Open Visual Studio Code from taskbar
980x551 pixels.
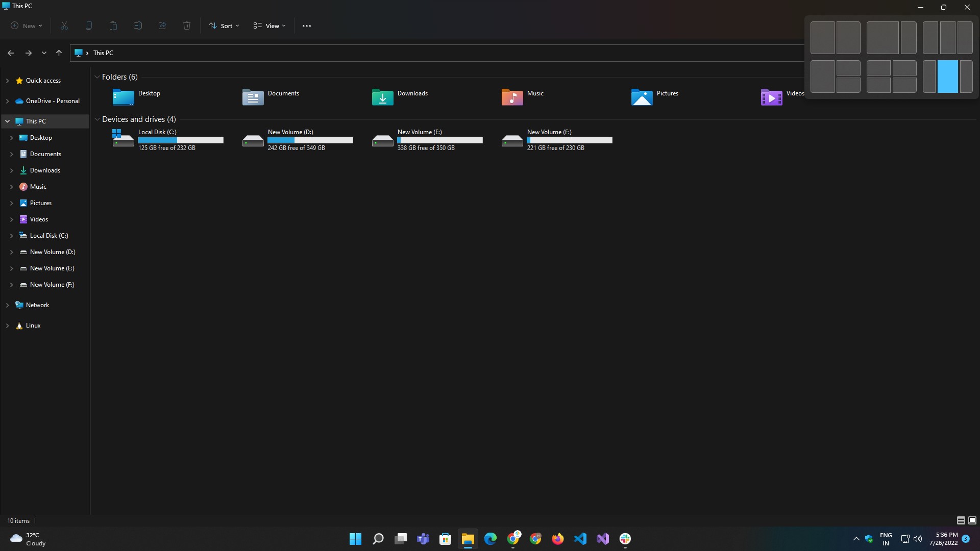580,539
